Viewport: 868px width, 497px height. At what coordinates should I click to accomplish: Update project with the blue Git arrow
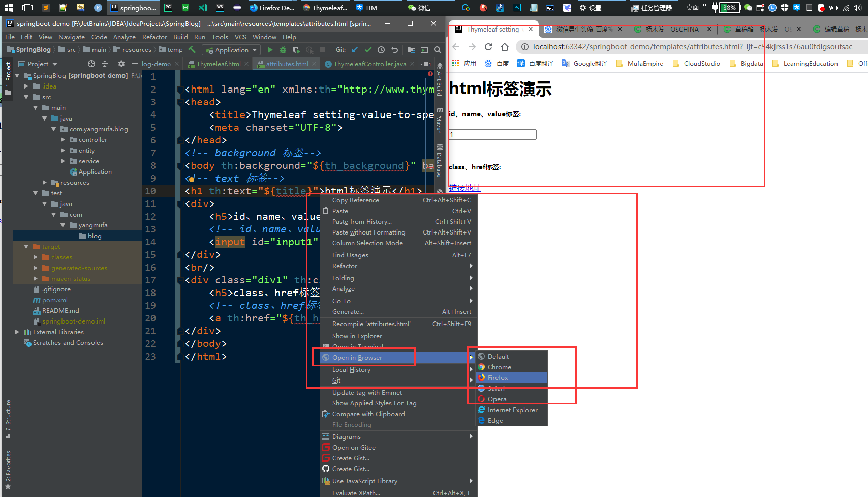354,49
